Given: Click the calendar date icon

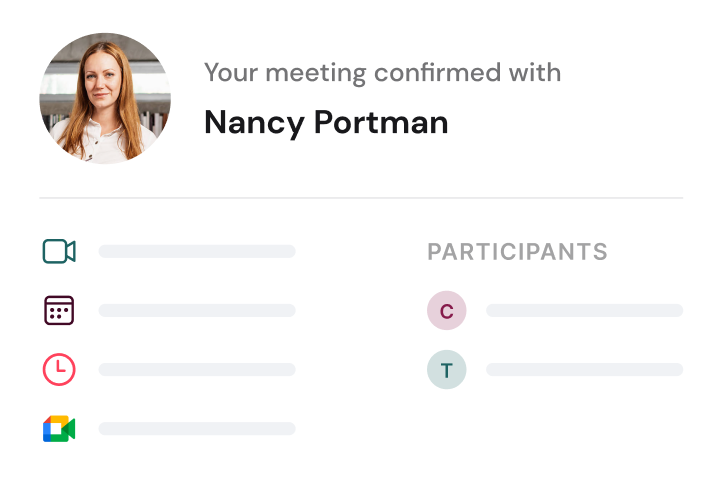Looking at the screenshot, I should click(x=59, y=310).
